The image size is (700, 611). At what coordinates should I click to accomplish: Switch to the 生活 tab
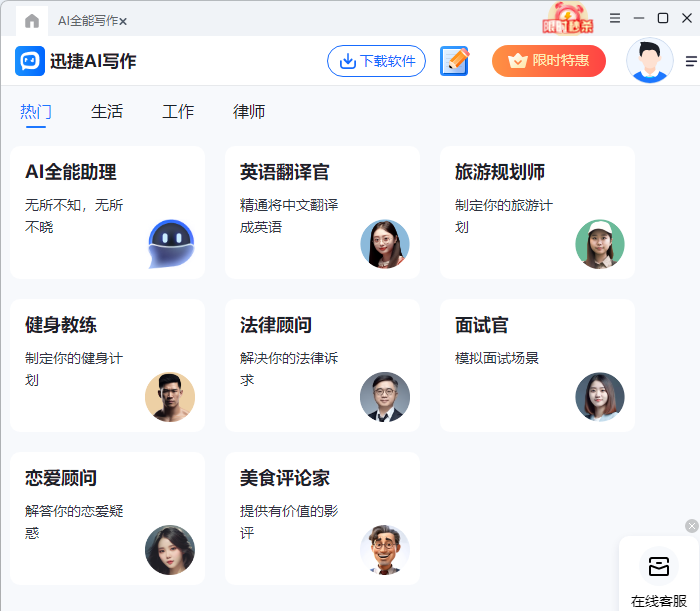pos(107,112)
